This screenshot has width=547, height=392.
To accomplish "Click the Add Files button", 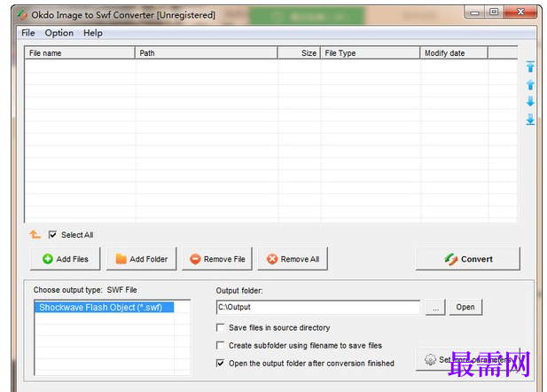I will point(66,259).
